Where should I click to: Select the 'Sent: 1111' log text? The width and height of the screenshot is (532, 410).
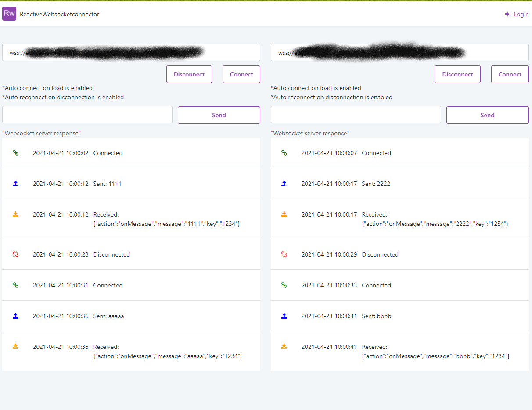(x=108, y=184)
